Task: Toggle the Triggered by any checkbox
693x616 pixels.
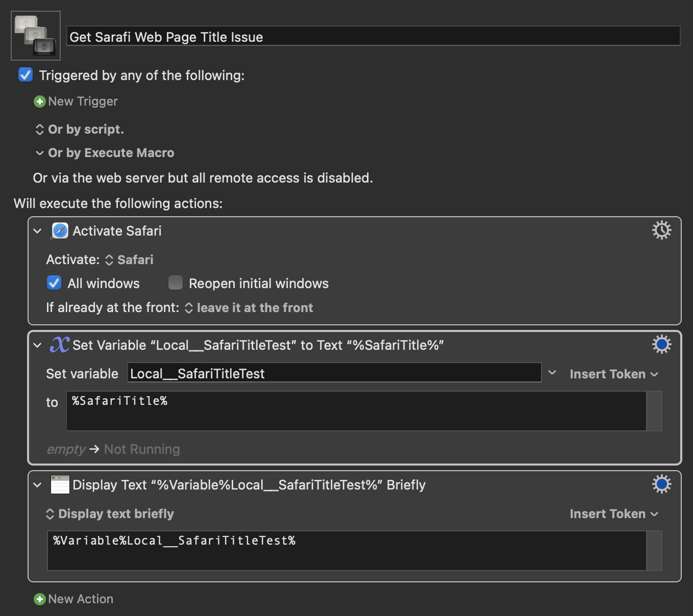Action: point(26,75)
